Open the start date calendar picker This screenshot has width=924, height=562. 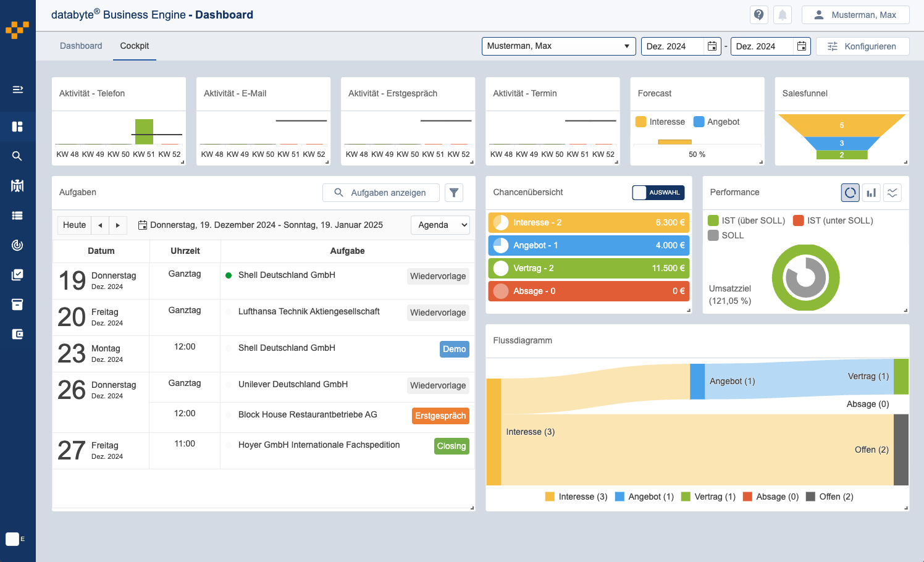pyautogui.click(x=712, y=46)
